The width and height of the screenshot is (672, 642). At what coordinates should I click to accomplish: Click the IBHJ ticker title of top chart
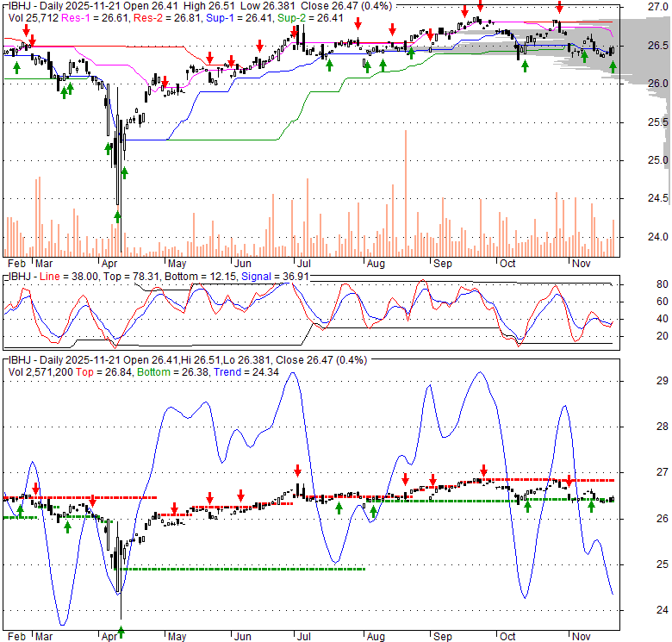click(19, 6)
